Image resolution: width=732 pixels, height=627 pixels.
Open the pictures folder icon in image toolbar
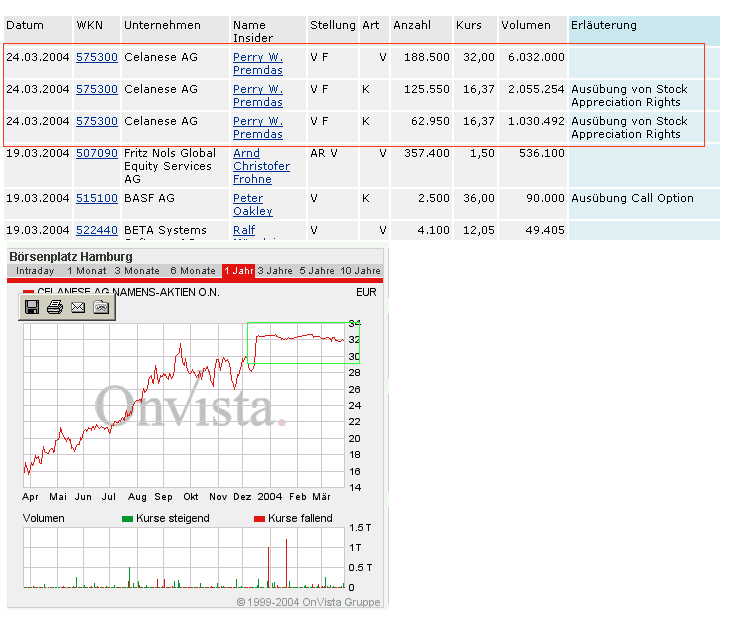[x=101, y=307]
